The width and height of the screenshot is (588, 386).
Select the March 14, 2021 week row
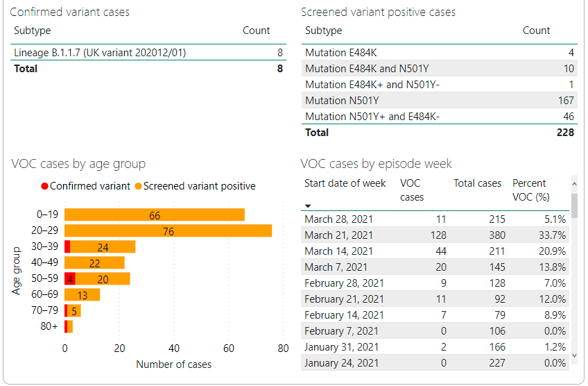pyautogui.click(x=435, y=251)
